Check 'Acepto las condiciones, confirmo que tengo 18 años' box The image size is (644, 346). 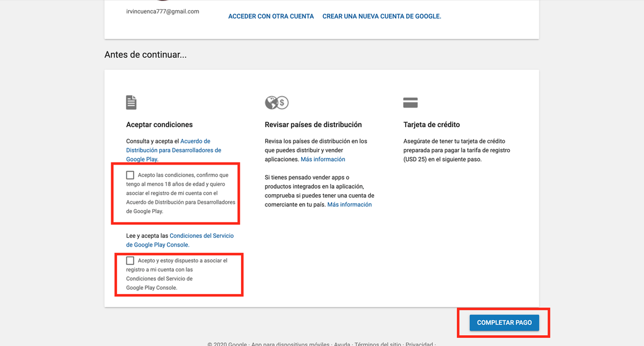pos(130,175)
